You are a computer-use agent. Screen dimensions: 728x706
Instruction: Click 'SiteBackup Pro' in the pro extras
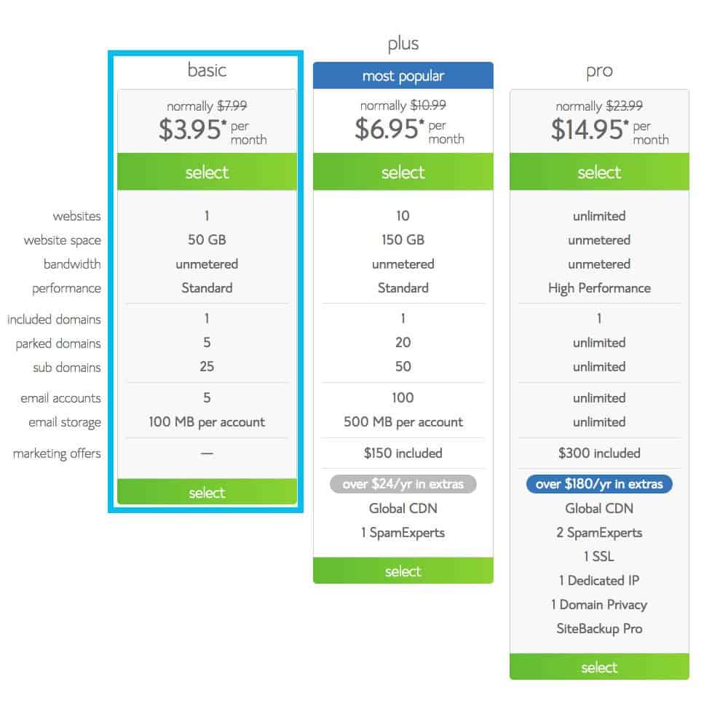tap(599, 628)
